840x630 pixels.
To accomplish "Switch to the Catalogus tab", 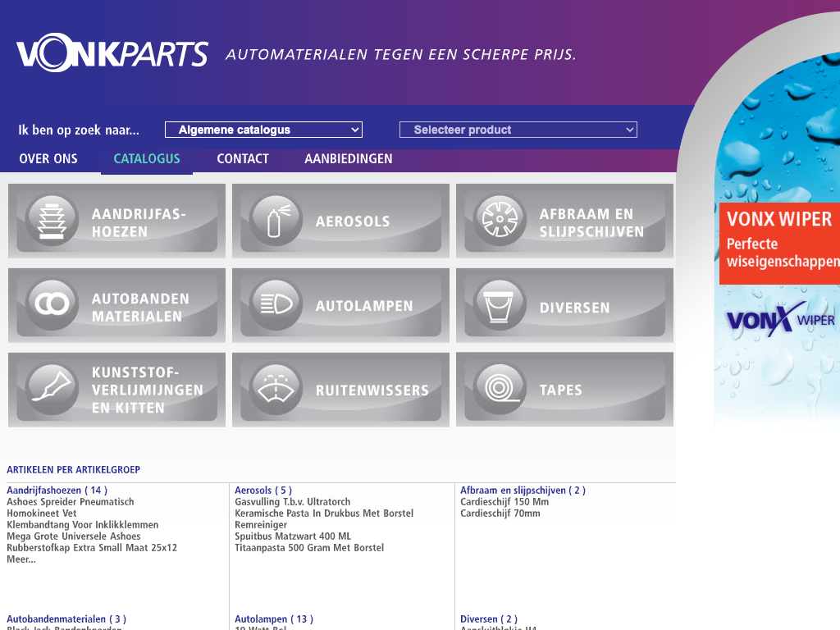I will point(147,159).
